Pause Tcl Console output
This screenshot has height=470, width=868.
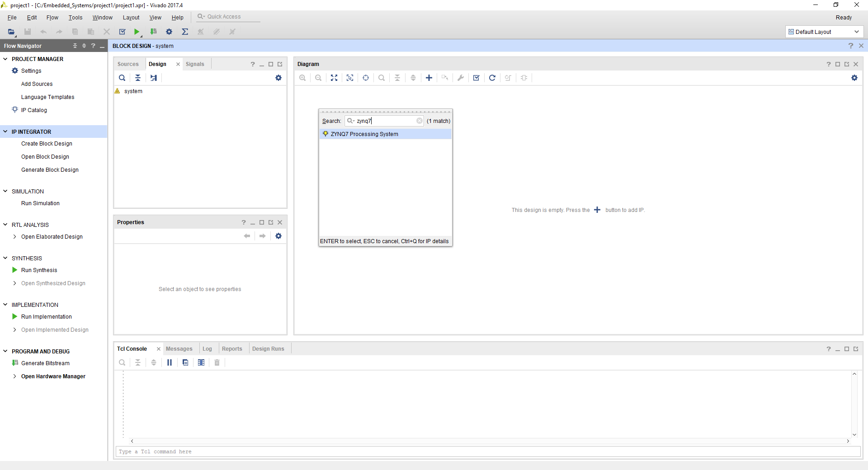tap(170, 362)
